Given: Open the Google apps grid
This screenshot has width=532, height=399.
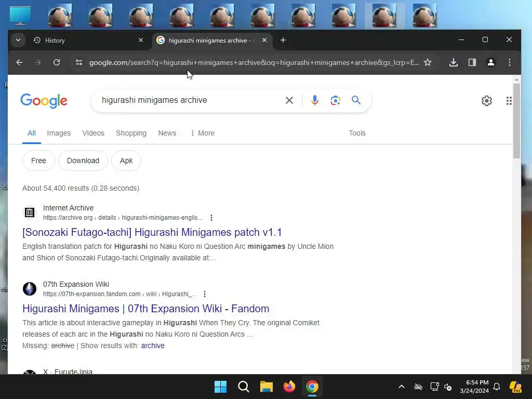Looking at the screenshot, I should tap(509, 101).
